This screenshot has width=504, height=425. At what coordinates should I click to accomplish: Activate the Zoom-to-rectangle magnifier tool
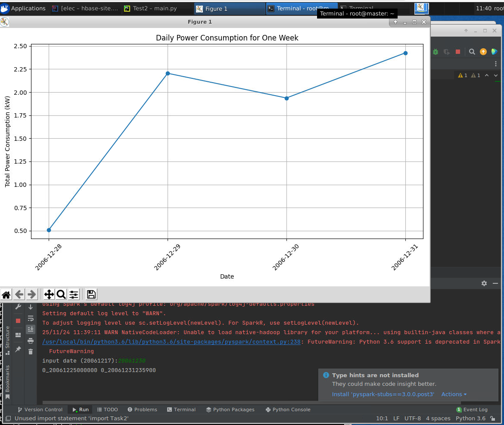[61, 295]
